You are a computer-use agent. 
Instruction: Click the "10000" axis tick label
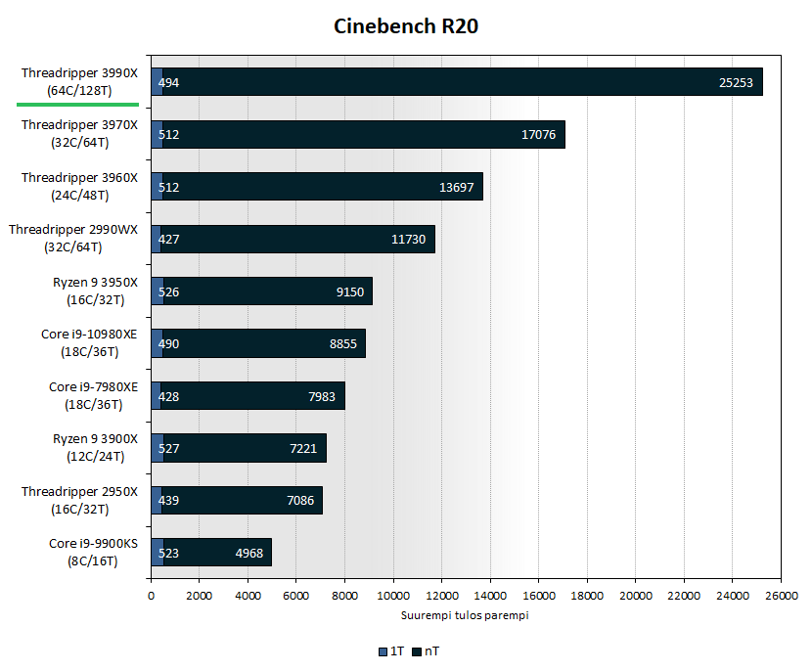coord(393,596)
